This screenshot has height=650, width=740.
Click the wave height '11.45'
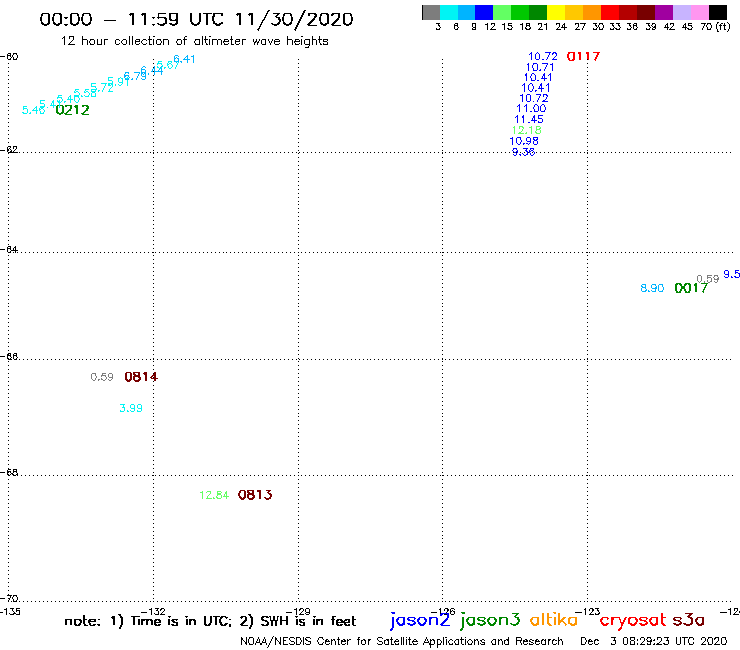529,119
